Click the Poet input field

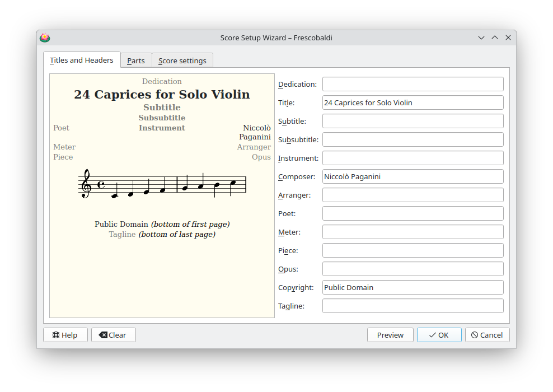click(413, 213)
